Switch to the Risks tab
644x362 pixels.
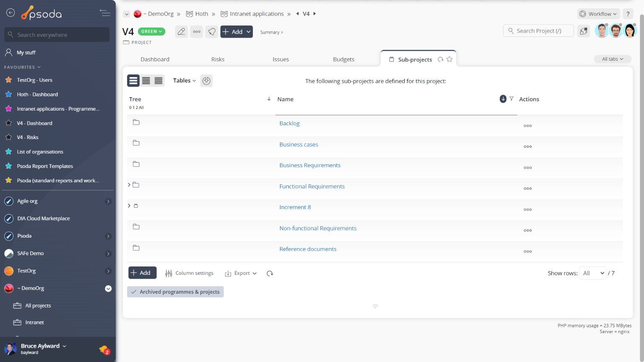click(x=218, y=59)
